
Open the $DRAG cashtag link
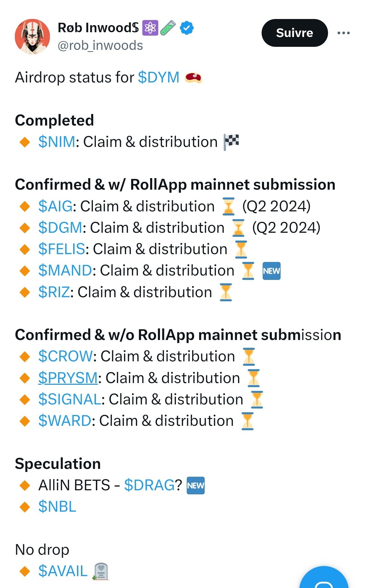click(149, 485)
